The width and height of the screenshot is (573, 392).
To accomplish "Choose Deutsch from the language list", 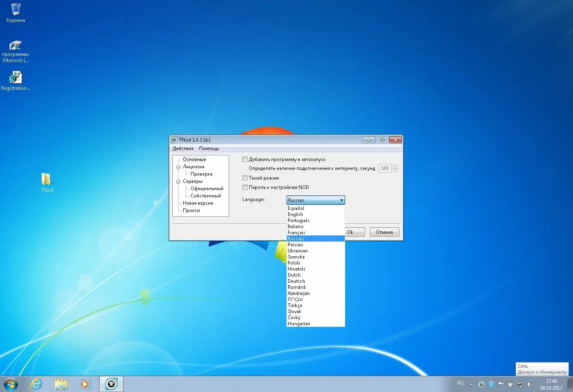I will (x=316, y=281).
